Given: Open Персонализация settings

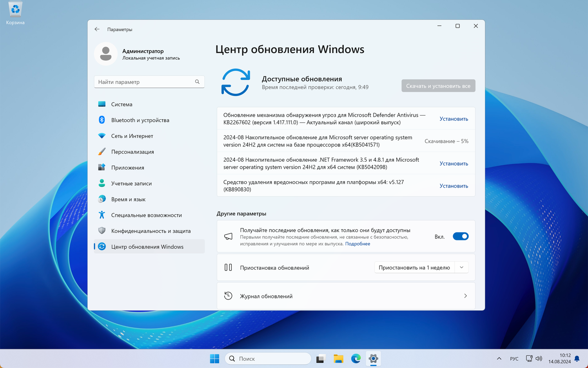Looking at the screenshot, I should (x=149, y=152).
